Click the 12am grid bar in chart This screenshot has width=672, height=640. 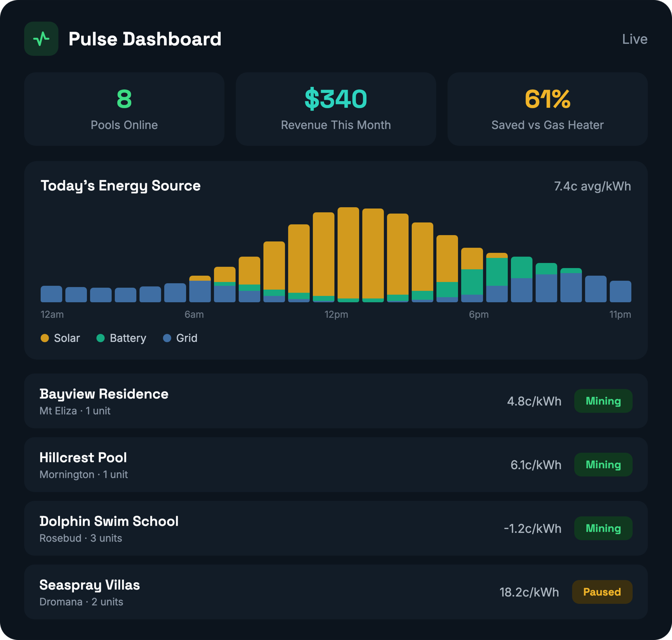click(51, 294)
